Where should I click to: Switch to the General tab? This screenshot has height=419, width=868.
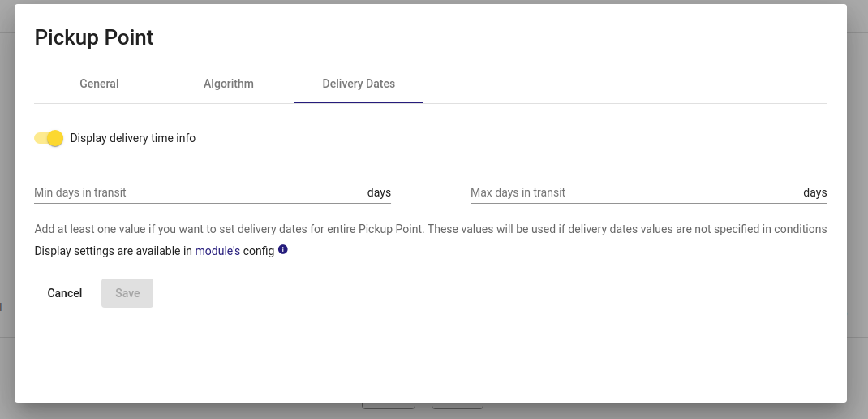99,84
